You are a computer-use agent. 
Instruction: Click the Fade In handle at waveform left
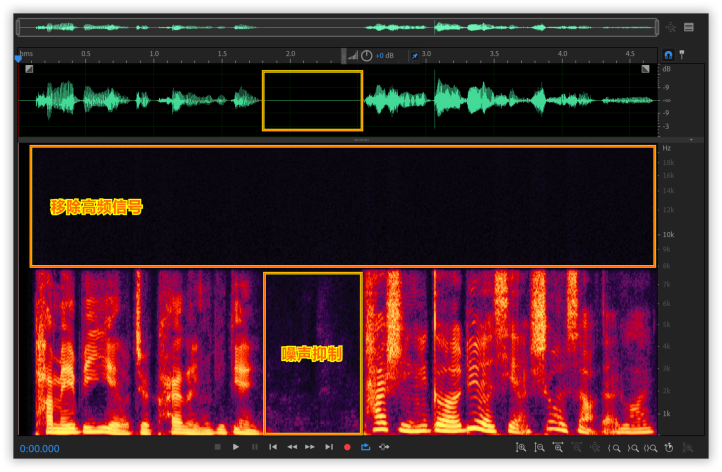pyautogui.click(x=29, y=69)
